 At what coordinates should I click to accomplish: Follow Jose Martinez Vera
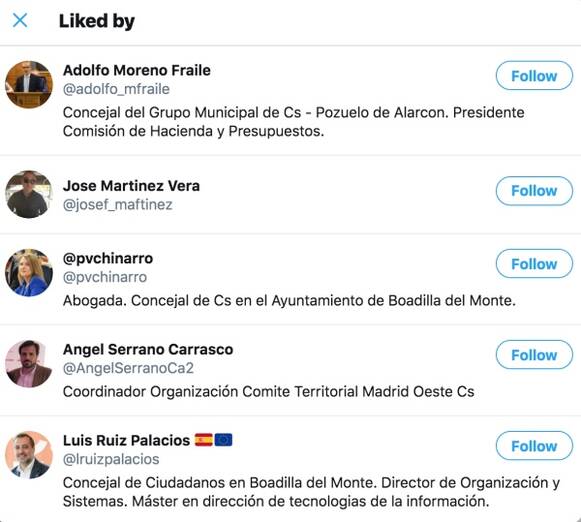coord(534,191)
